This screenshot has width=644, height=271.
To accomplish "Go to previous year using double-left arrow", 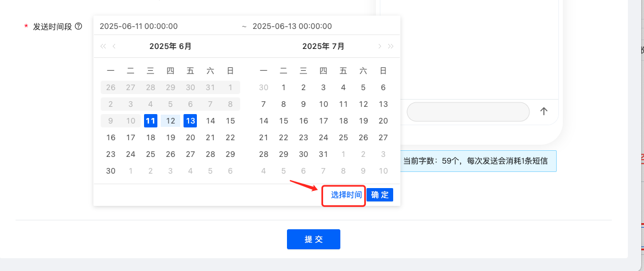I will click(103, 46).
